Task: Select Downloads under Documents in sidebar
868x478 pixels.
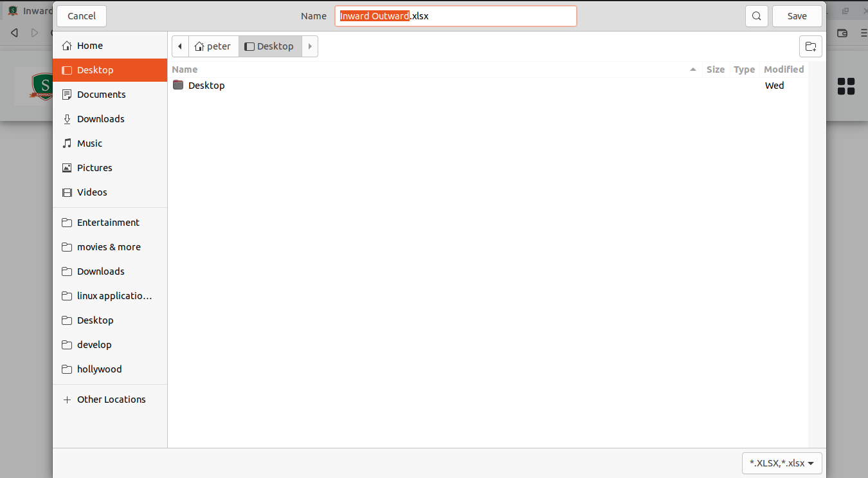Action: (100, 119)
